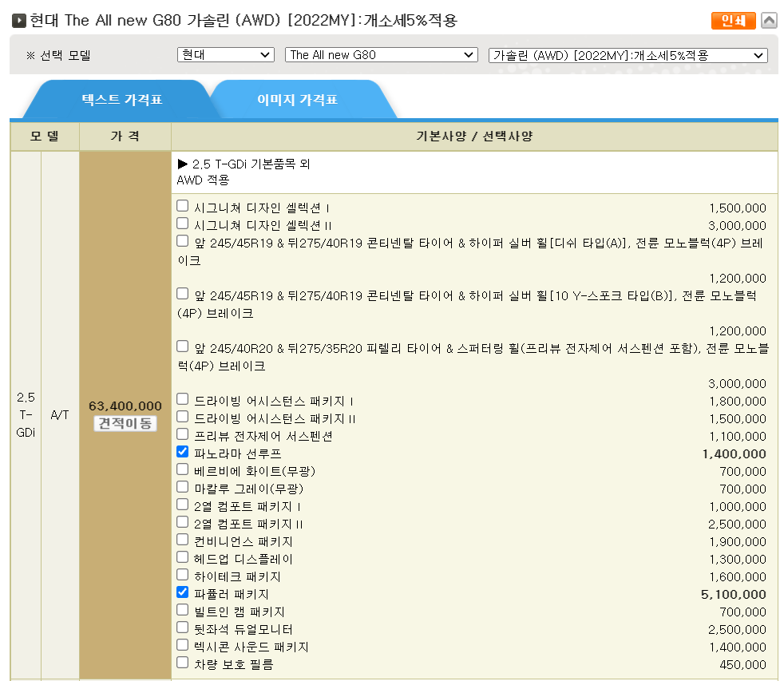Click the A/T transmission cell
Viewport: 784px width, 681px height.
pos(60,415)
